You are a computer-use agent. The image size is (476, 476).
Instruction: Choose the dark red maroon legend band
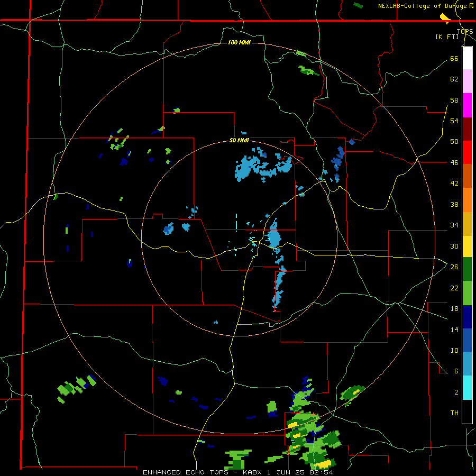467,129
